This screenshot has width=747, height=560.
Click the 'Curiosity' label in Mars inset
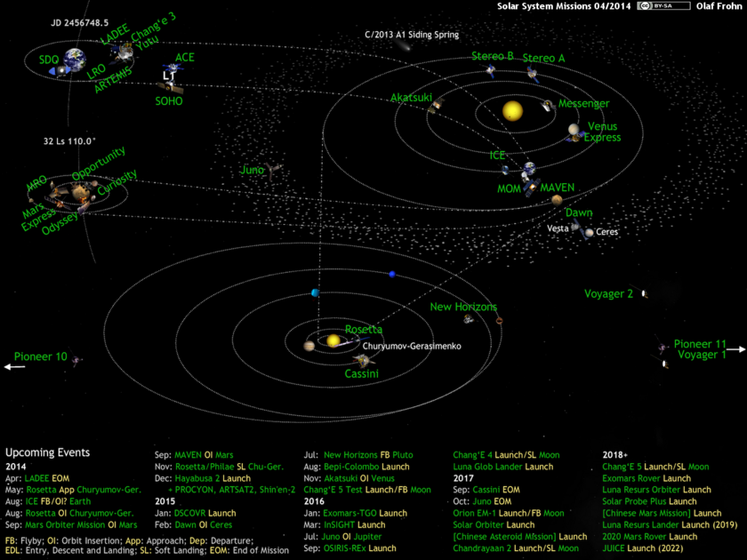tap(117, 182)
